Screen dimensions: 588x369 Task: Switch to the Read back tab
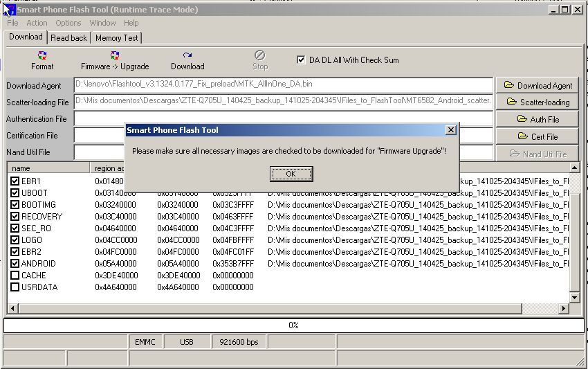pos(68,38)
